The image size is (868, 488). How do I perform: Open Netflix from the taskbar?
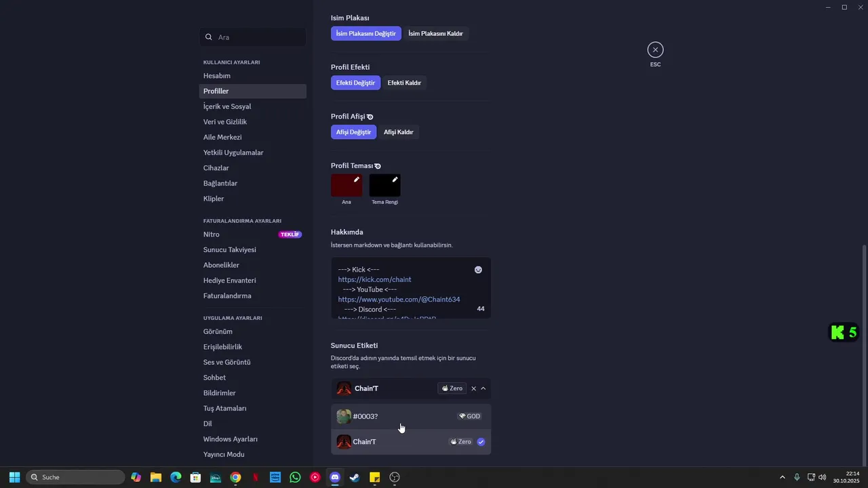point(256,477)
